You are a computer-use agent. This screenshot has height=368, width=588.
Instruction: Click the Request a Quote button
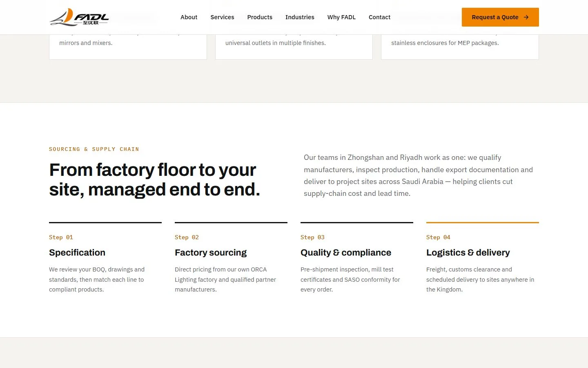tap(500, 17)
